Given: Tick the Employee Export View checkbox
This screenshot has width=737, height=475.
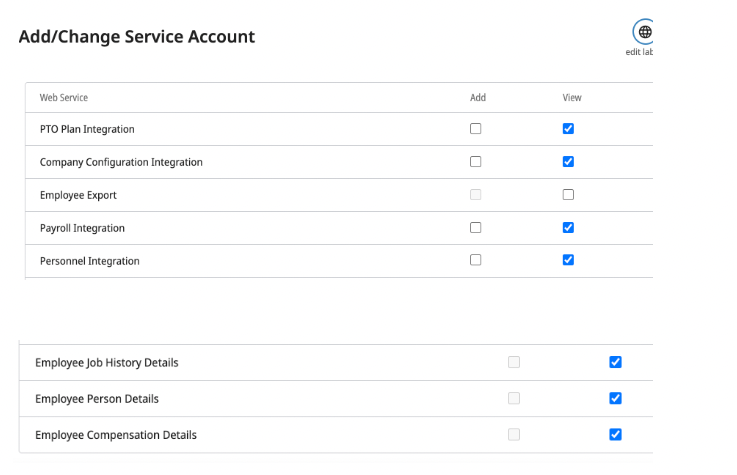Looking at the screenshot, I should tap(568, 195).
